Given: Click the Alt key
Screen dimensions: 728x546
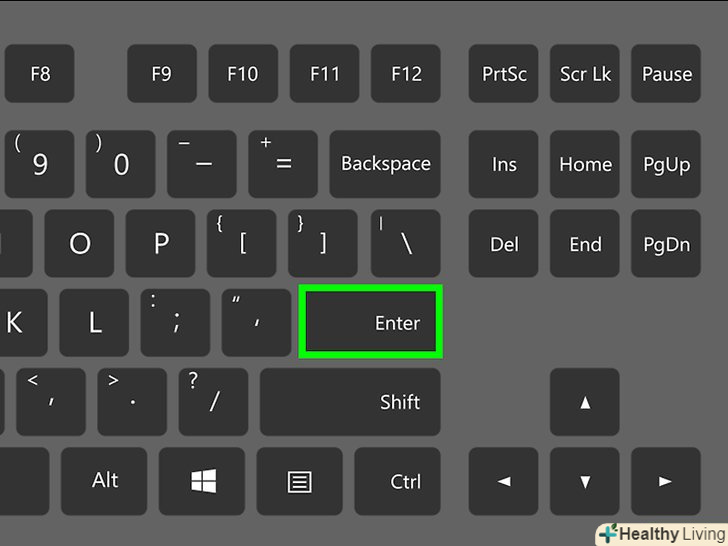Looking at the screenshot, I should [104, 481].
